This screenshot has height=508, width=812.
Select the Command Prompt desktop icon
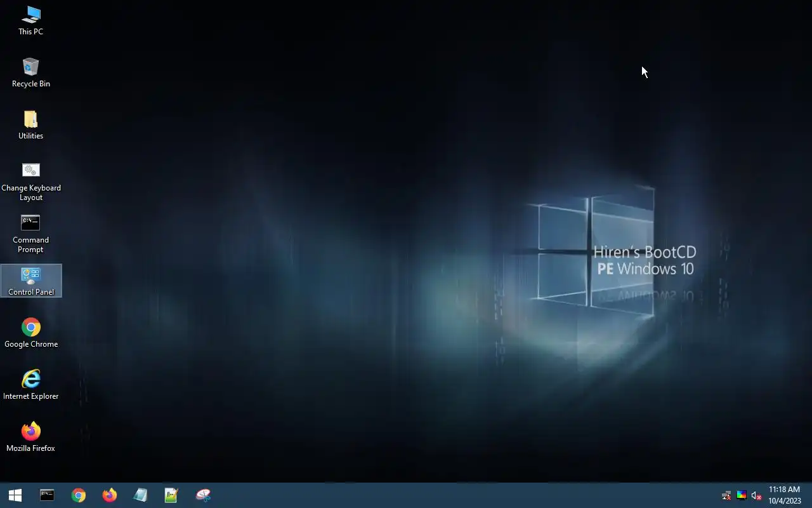click(x=30, y=234)
